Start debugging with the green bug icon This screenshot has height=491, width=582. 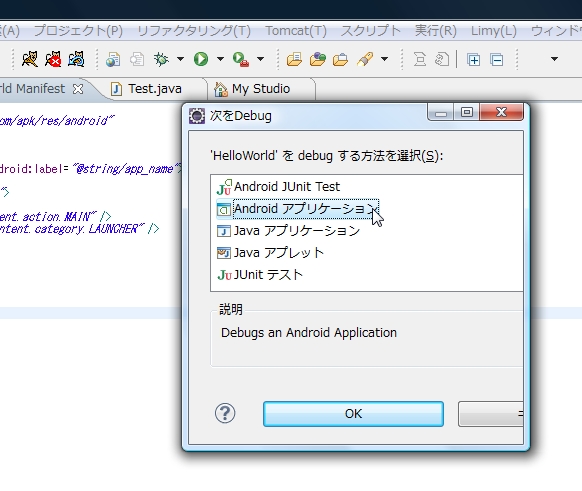161,59
